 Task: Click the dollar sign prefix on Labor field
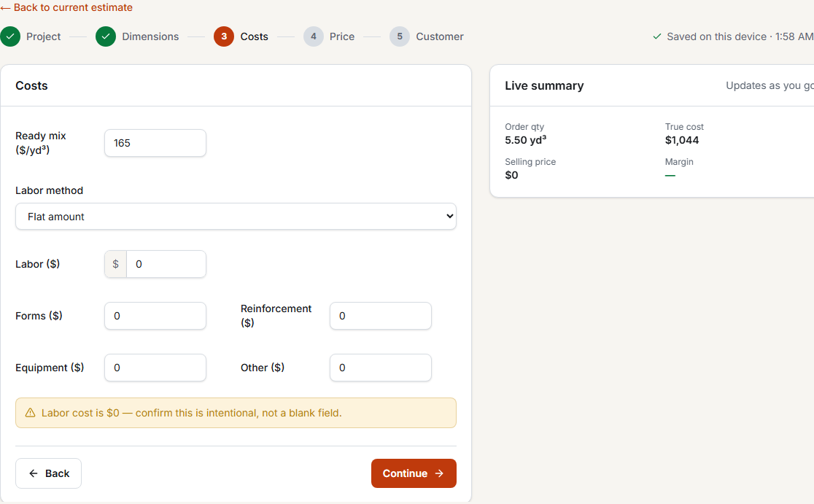click(x=116, y=264)
